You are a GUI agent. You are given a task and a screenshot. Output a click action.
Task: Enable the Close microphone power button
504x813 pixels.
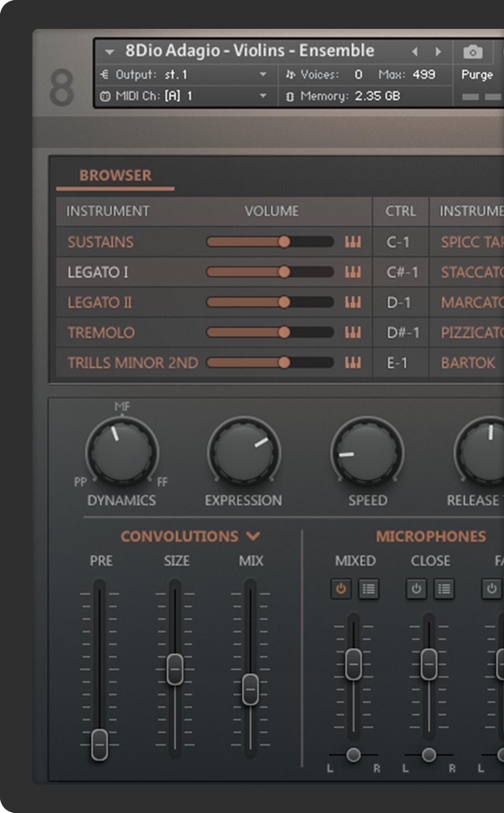click(416, 589)
